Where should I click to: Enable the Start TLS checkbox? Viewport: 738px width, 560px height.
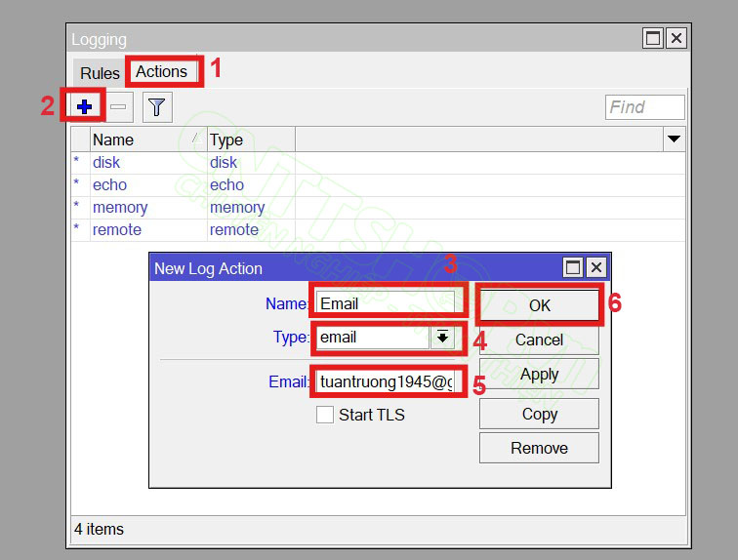(x=325, y=415)
